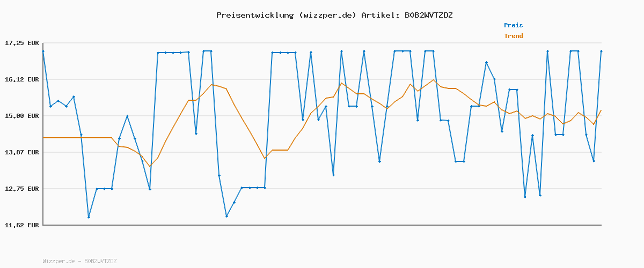Image resolution: width=644 pixels, height=268 pixels.
Task: Select the 16.12 EUR axis label
Action: coord(22,79)
